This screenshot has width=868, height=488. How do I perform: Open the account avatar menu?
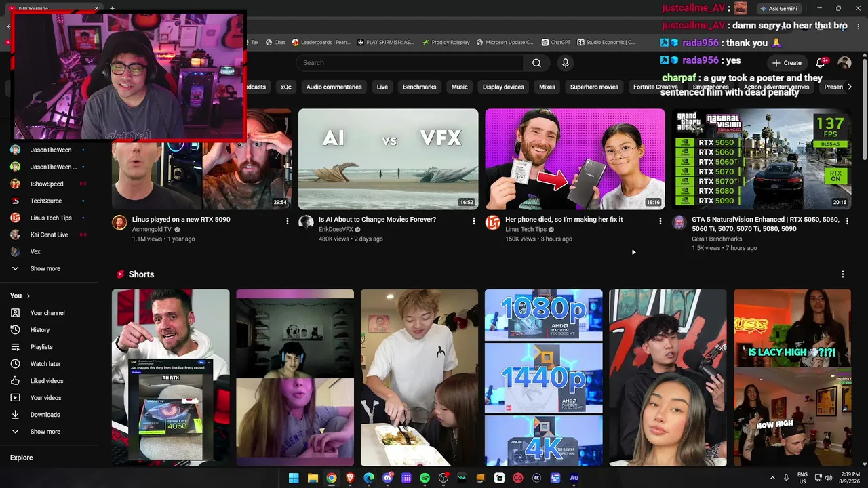click(844, 63)
